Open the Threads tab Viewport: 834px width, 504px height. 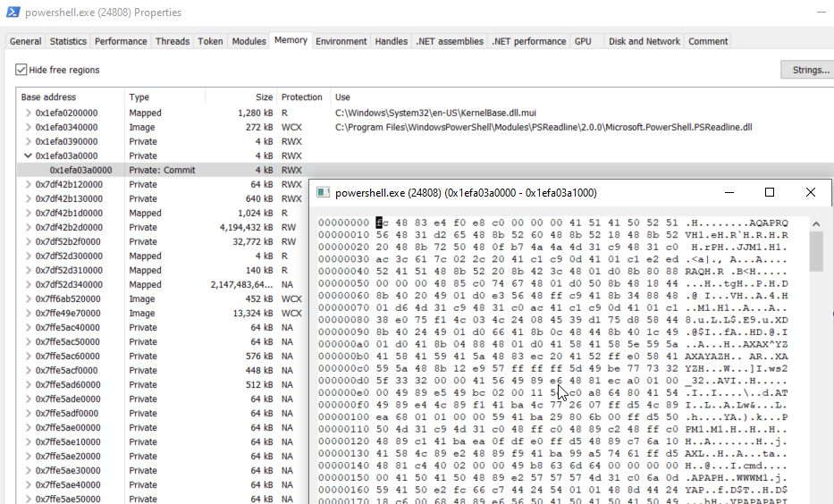pos(173,41)
